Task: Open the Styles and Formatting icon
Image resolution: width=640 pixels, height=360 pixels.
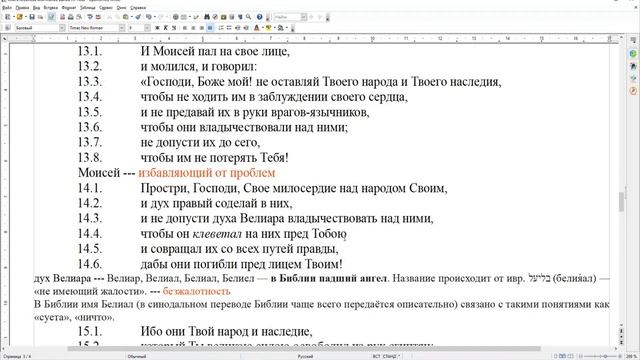Action: pyautogui.click(x=7, y=28)
